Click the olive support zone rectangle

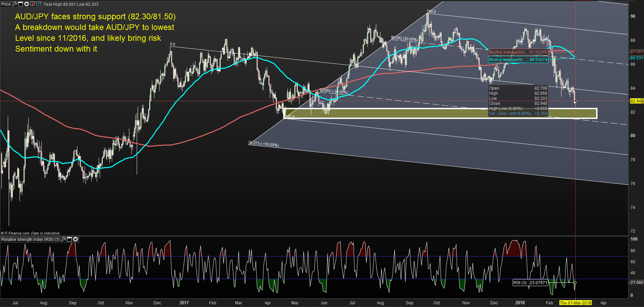pyautogui.click(x=441, y=113)
